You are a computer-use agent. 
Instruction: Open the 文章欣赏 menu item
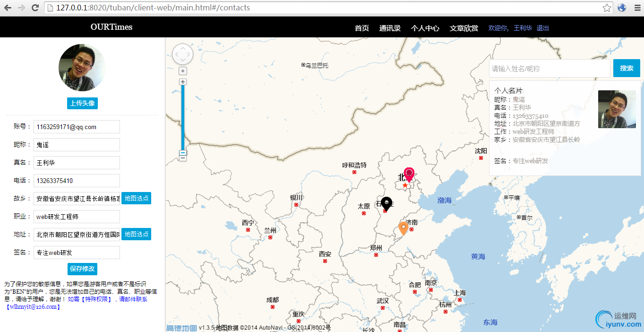pyautogui.click(x=464, y=28)
